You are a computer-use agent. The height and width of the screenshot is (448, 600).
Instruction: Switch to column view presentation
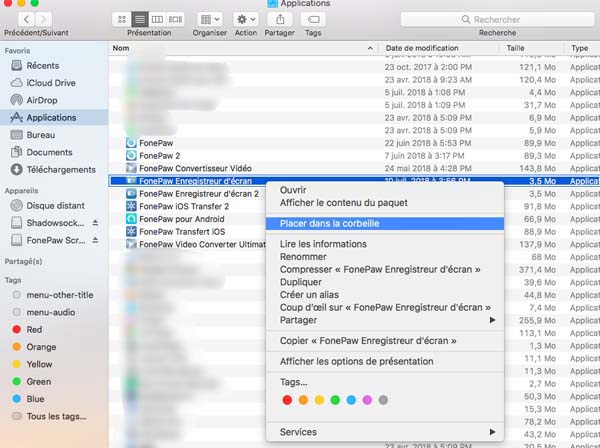[157, 19]
